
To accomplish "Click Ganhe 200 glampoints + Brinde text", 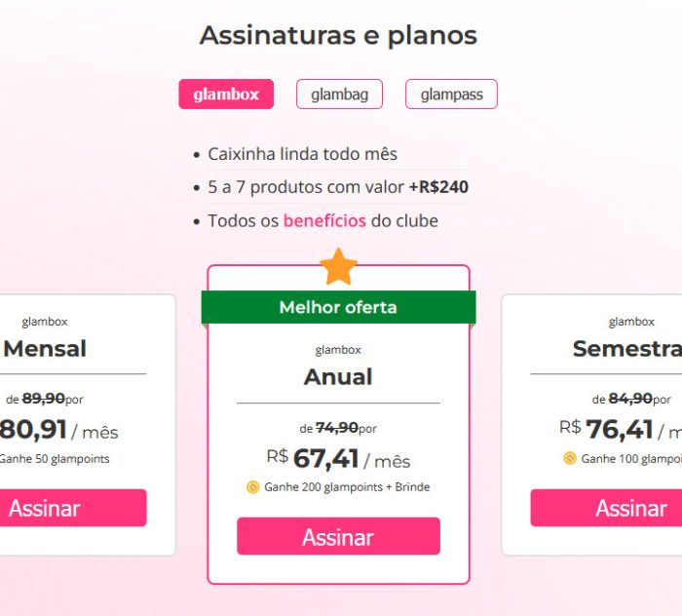I will [347, 487].
